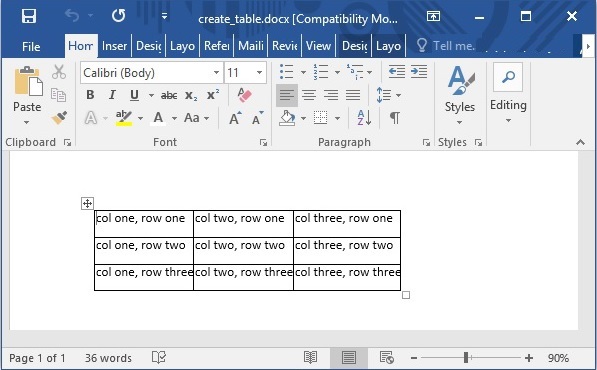Open Change Case Aa menu

pos(196,118)
